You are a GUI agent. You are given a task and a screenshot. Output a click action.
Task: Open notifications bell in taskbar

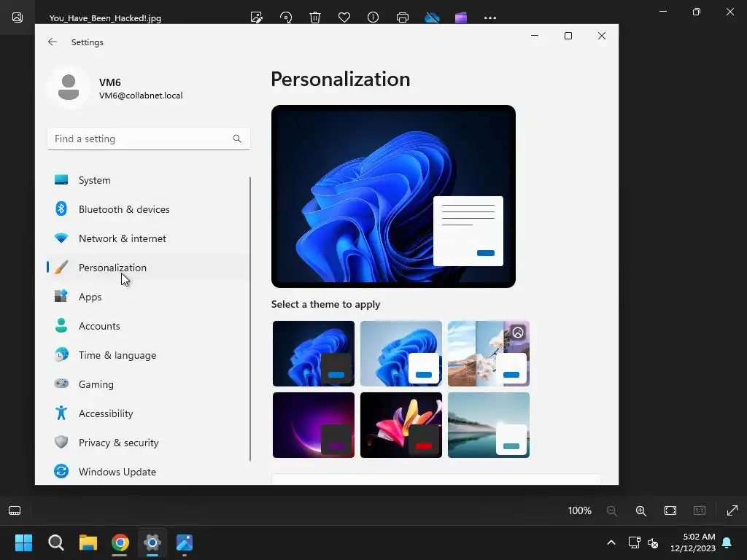click(727, 542)
